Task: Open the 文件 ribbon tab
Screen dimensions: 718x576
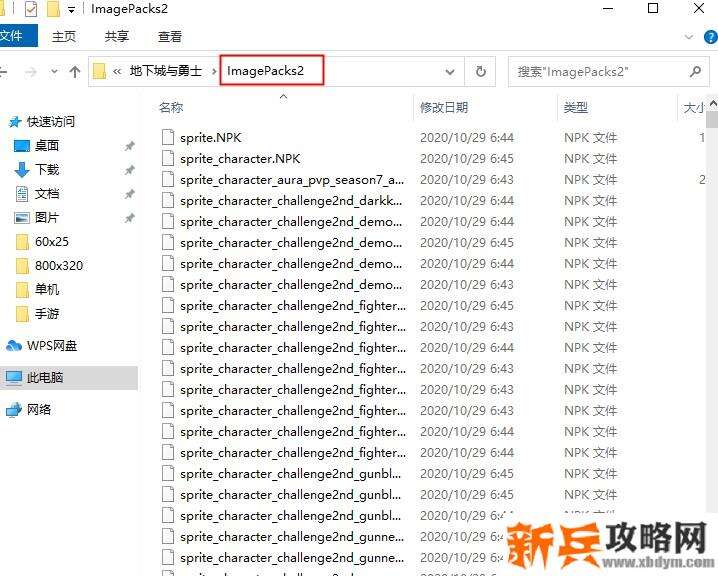Action: [17, 36]
